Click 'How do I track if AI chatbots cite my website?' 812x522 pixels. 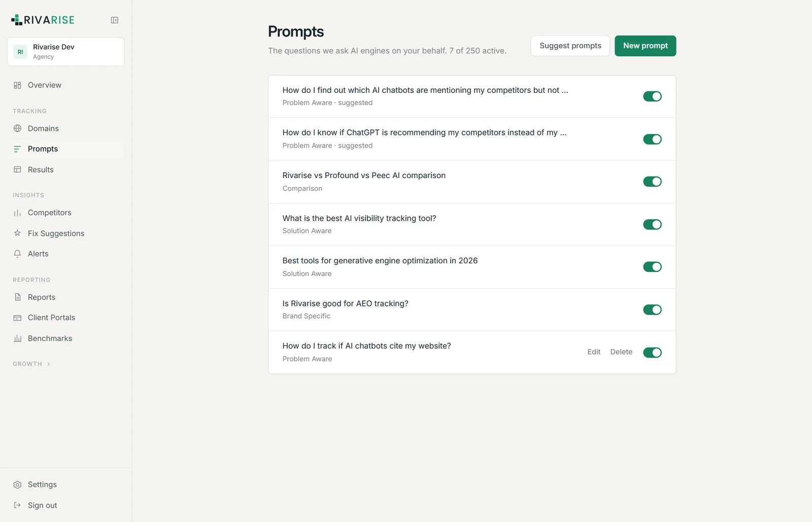[366, 346]
